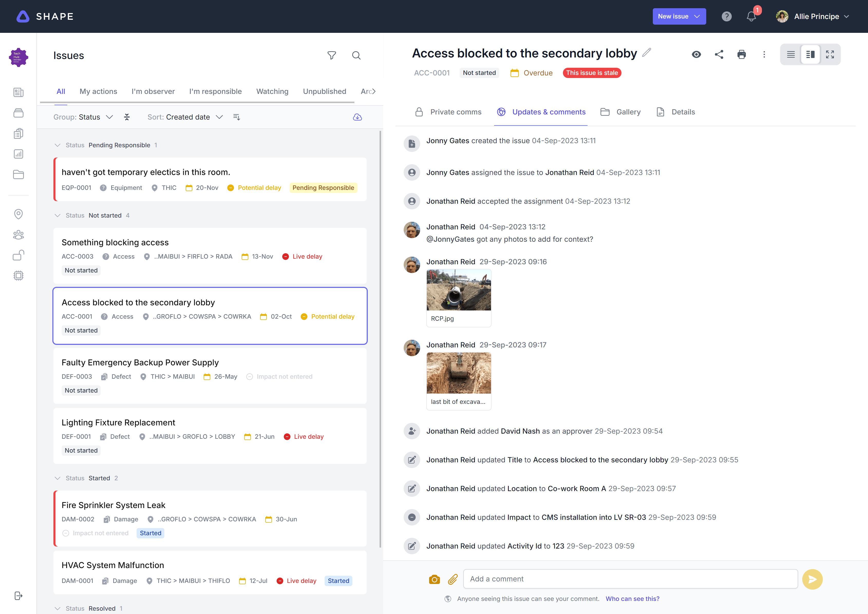Open the RCP.jpg photo thumbnail
The height and width of the screenshot is (614, 868).
[459, 290]
